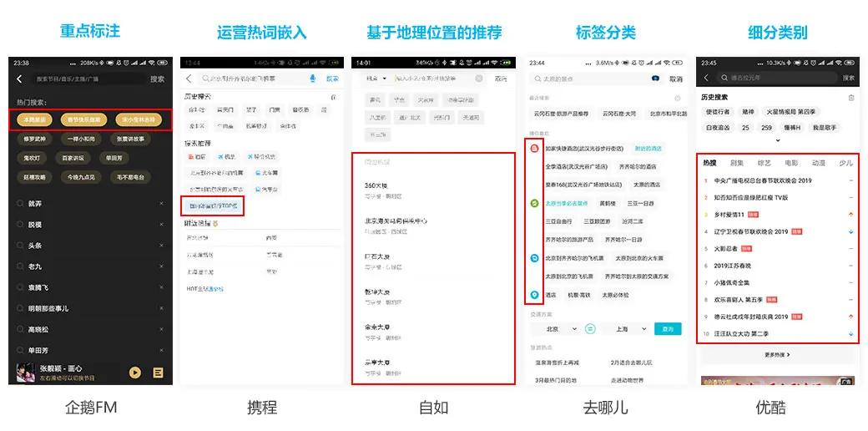Focus the 企鹅FM search input field
The width and height of the screenshot is (868, 431).
click(x=88, y=79)
